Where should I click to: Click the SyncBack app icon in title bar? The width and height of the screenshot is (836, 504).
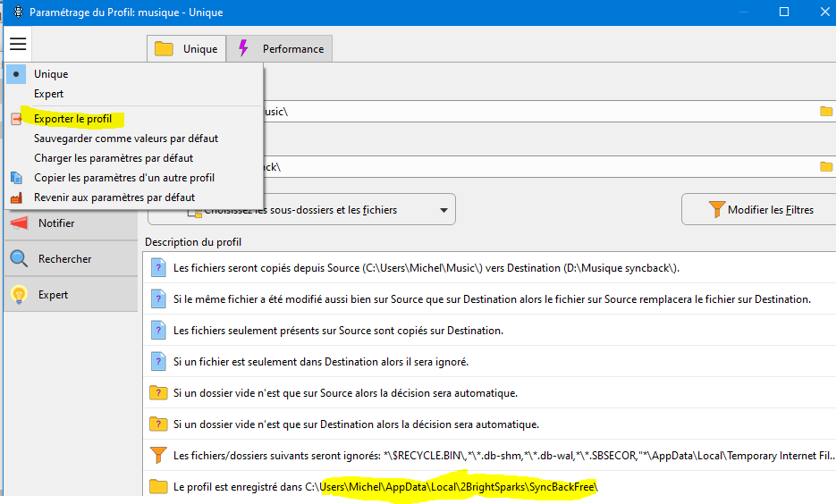coord(18,12)
